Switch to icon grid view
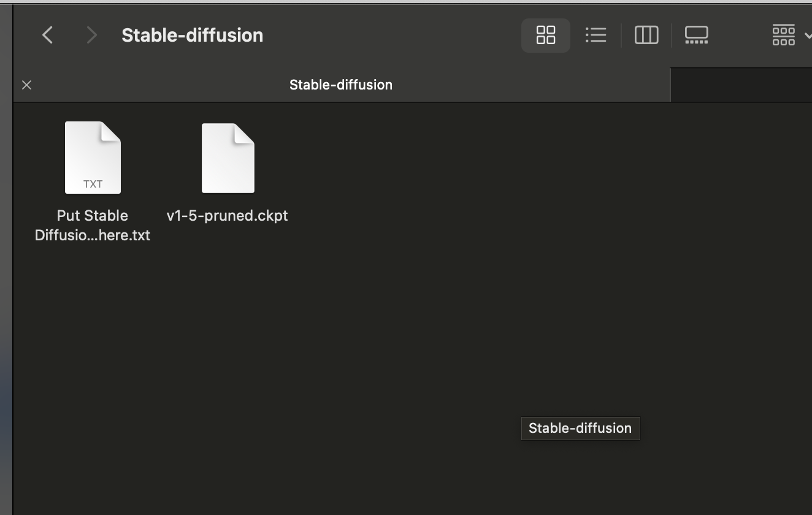This screenshot has height=515, width=812. click(x=545, y=35)
